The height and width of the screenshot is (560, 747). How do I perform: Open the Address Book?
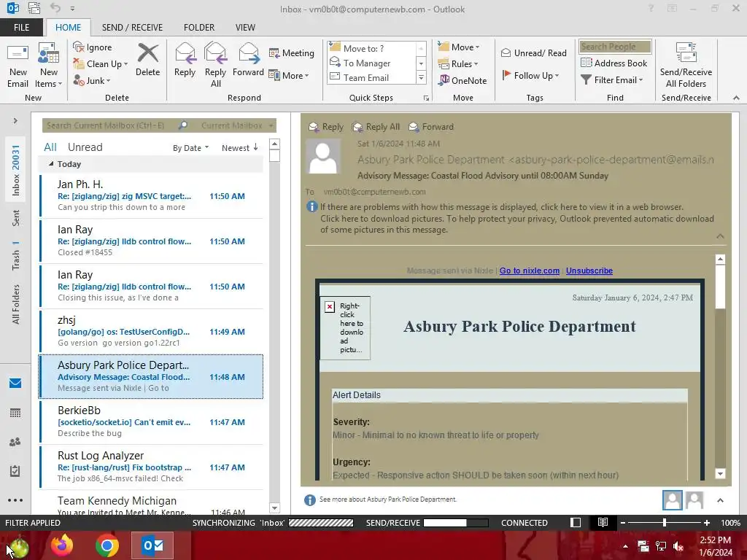(x=614, y=63)
